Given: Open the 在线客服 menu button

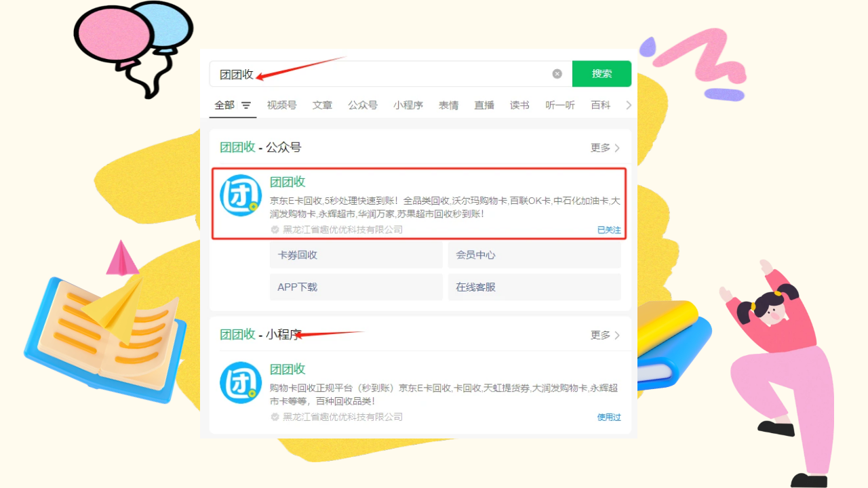Looking at the screenshot, I should point(534,287).
